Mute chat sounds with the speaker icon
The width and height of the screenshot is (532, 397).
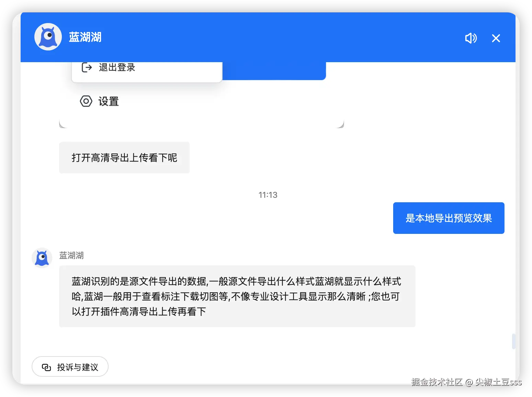[471, 38]
